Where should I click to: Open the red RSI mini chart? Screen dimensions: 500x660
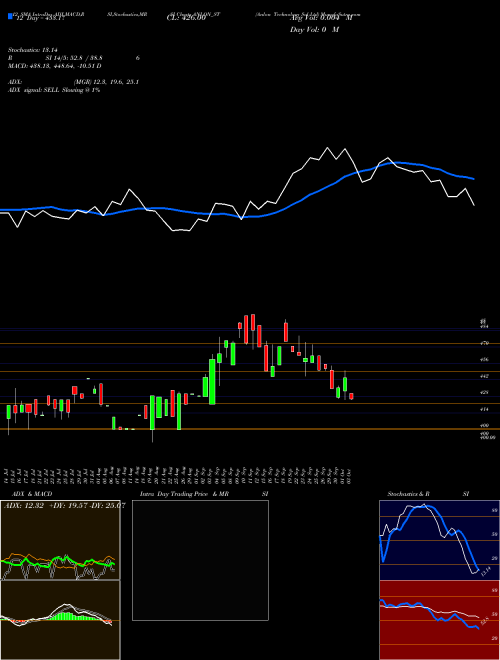[x=439, y=620]
